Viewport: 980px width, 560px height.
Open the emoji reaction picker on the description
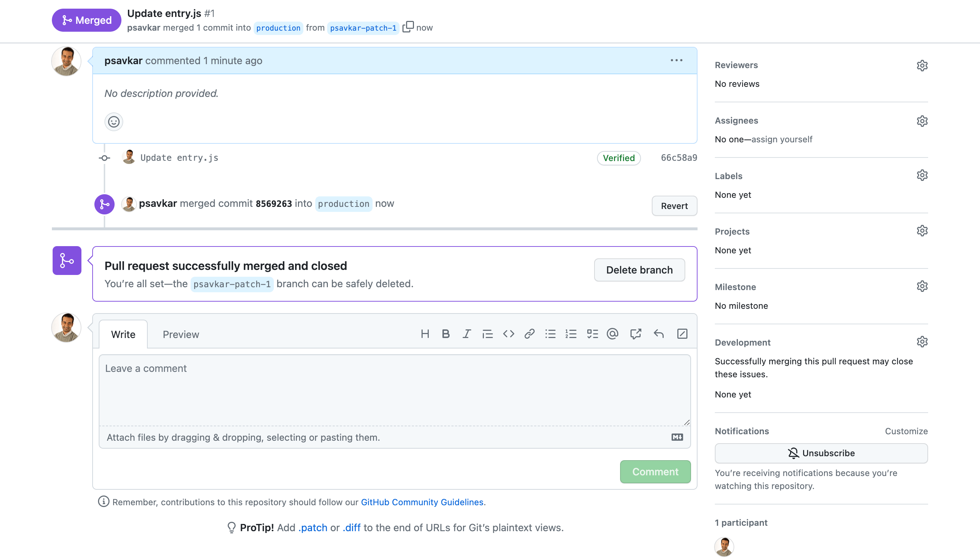point(113,121)
